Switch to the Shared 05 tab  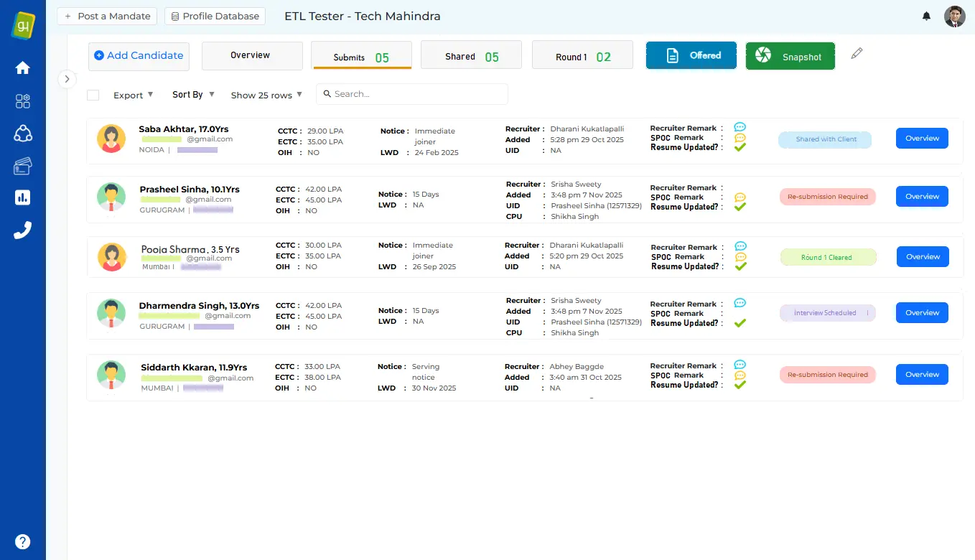(471, 56)
